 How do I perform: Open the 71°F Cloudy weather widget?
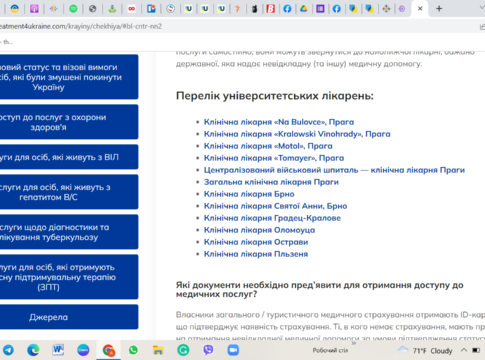(425, 350)
